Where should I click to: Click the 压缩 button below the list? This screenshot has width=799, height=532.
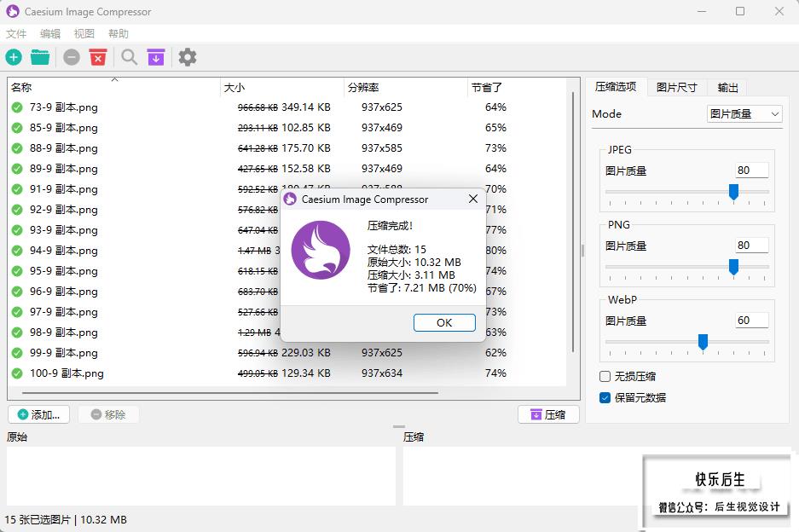(x=548, y=415)
